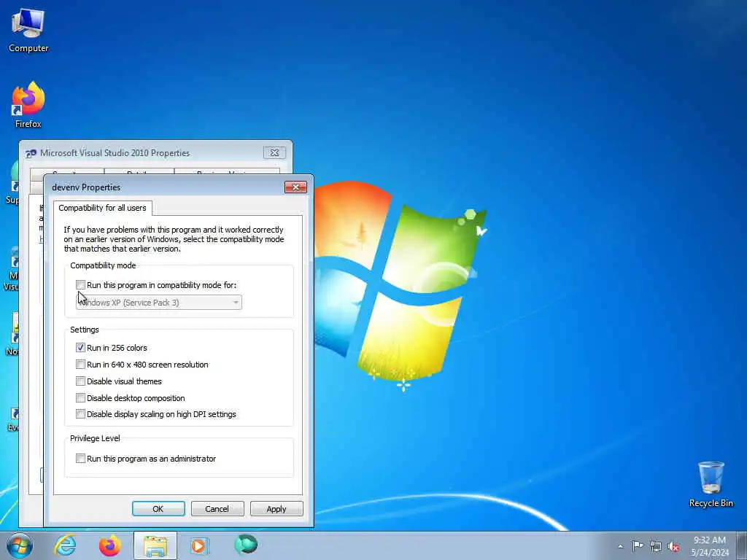Open the Windows Start menu orb

[x=20, y=545]
